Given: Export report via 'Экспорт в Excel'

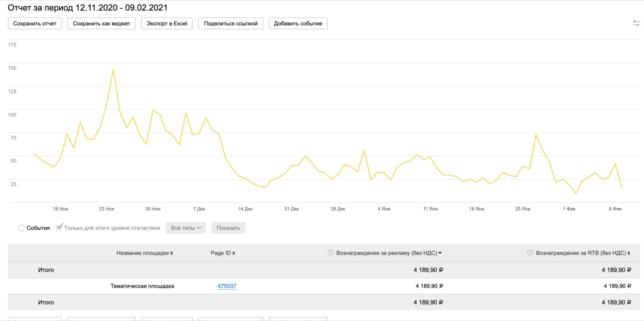Looking at the screenshot, I should [167, 23].
